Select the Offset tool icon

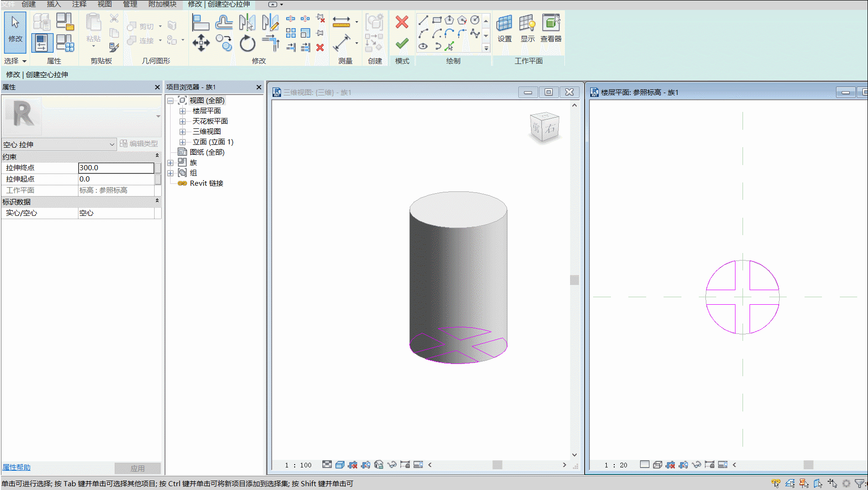coord(224,22)
